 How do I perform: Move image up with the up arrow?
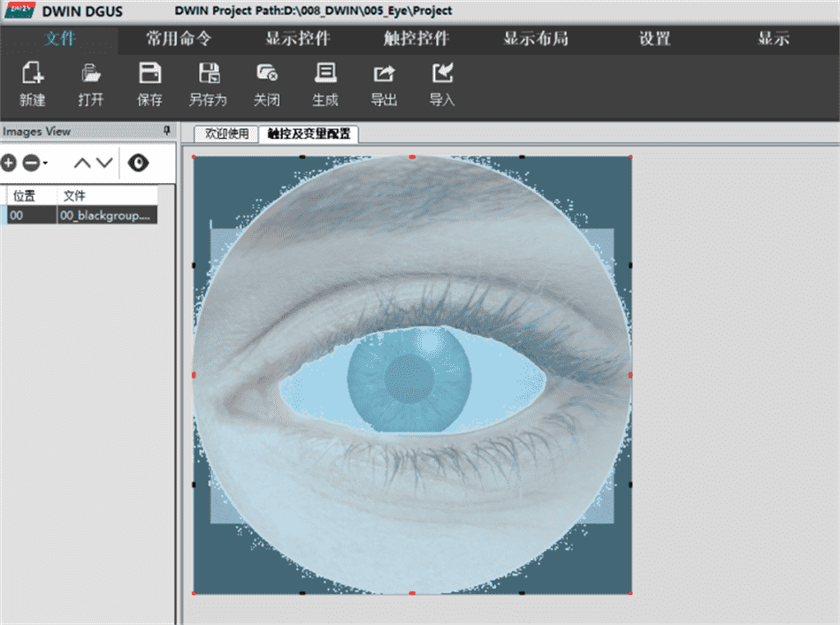82,163
